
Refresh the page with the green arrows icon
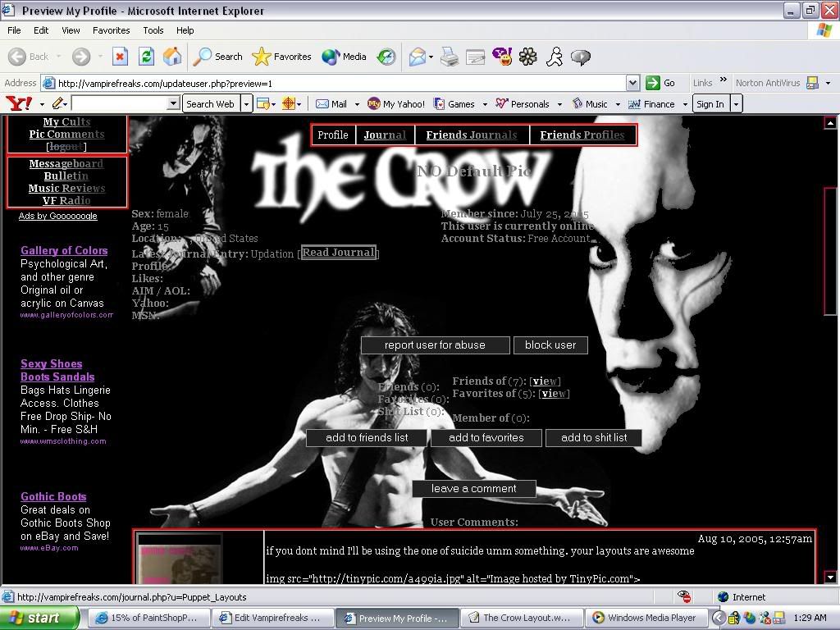point(146,57)
